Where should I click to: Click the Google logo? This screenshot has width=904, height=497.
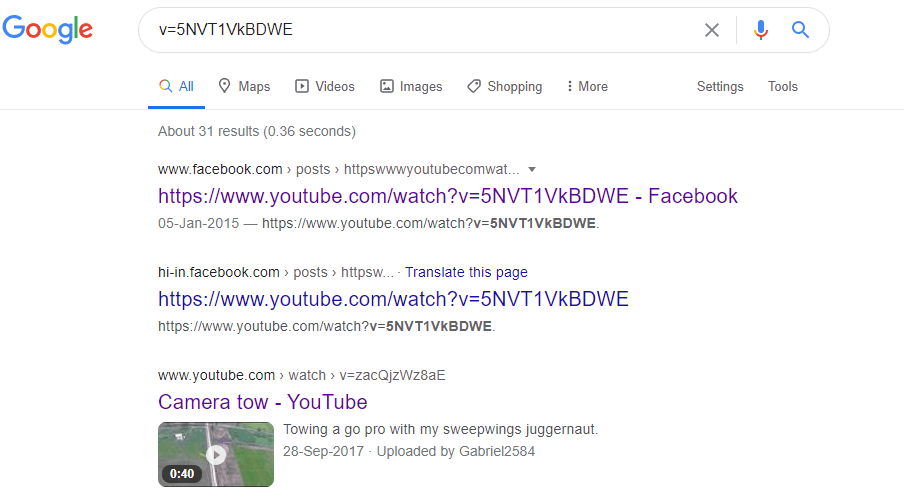(47, 29)
